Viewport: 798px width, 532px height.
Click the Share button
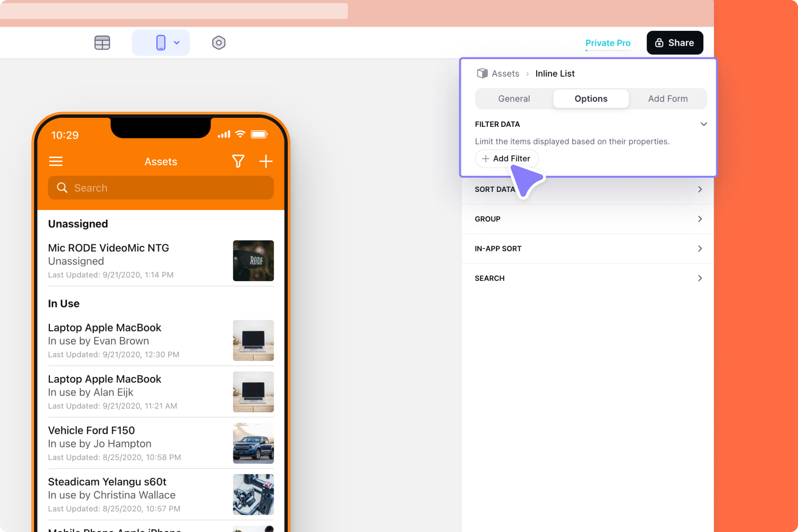tap(674, 43)
